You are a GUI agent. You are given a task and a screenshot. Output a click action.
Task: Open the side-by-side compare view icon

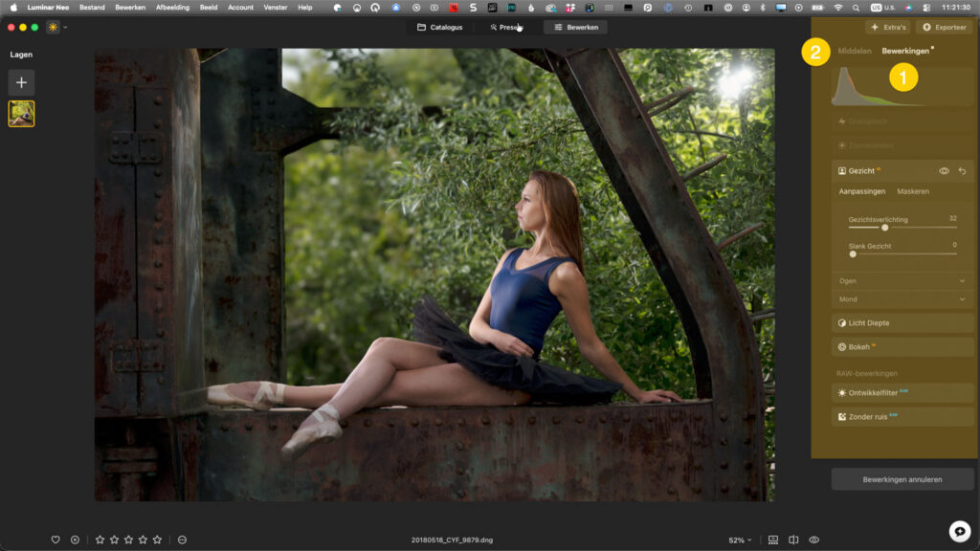(793, 540)
